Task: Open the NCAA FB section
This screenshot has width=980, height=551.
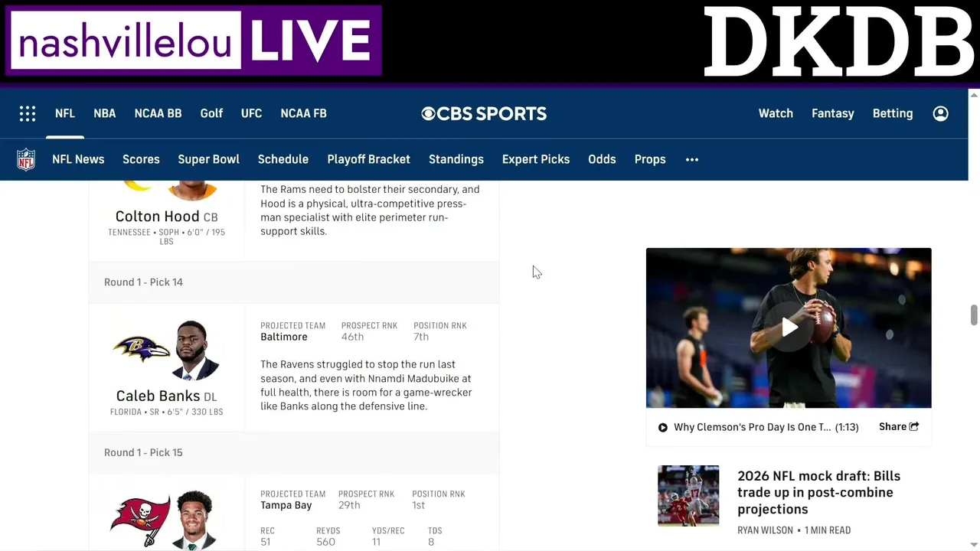Action: [x=303, y=113]
